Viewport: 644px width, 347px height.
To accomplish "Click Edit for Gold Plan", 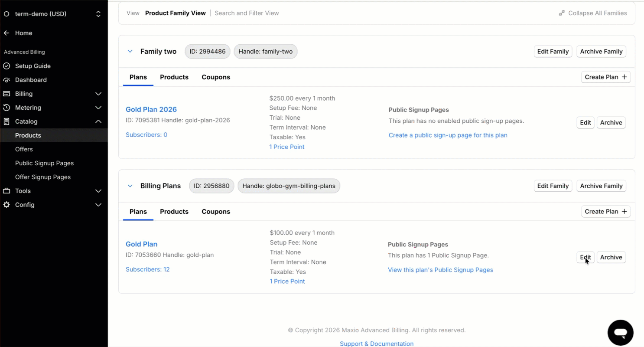I will point(585,257).
